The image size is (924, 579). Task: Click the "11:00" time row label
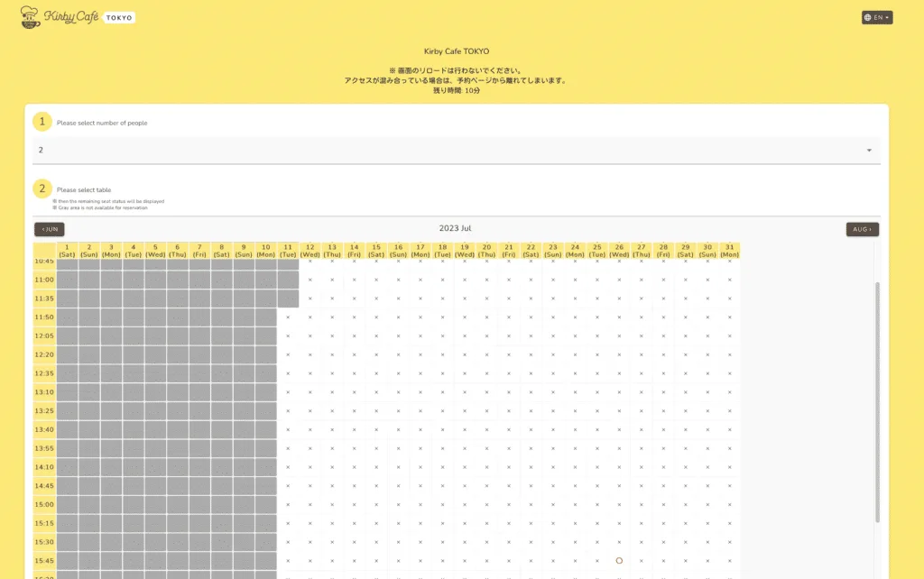pyautogui.click(x=44, y=280)
